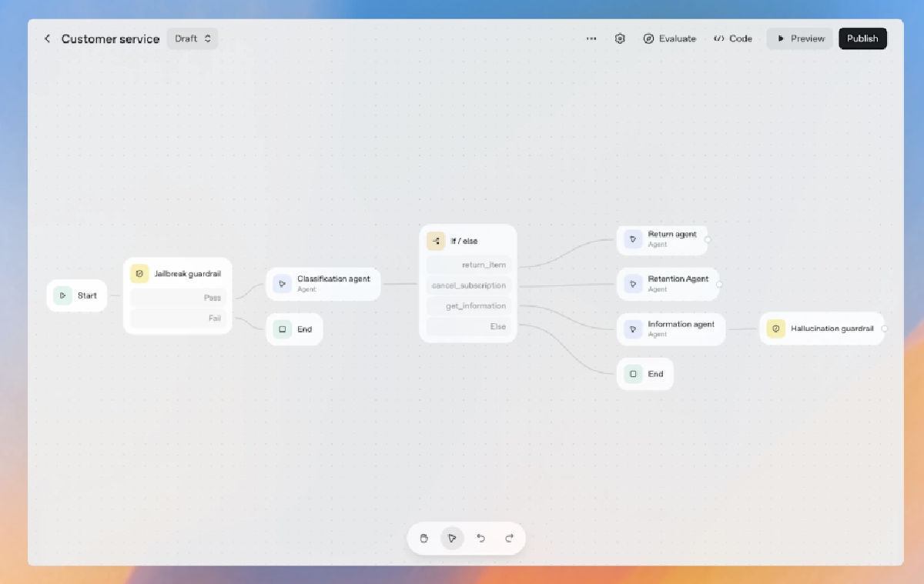Select the Classification agent node
The height and width of the screenshot is (584, 924).
point(323,284)
